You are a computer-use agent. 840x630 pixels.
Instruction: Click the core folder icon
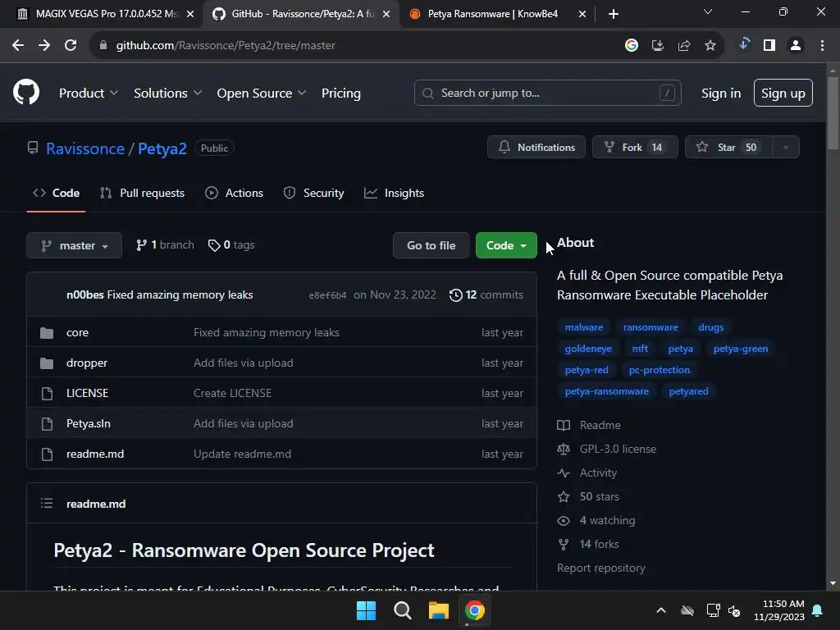(47, 333)
